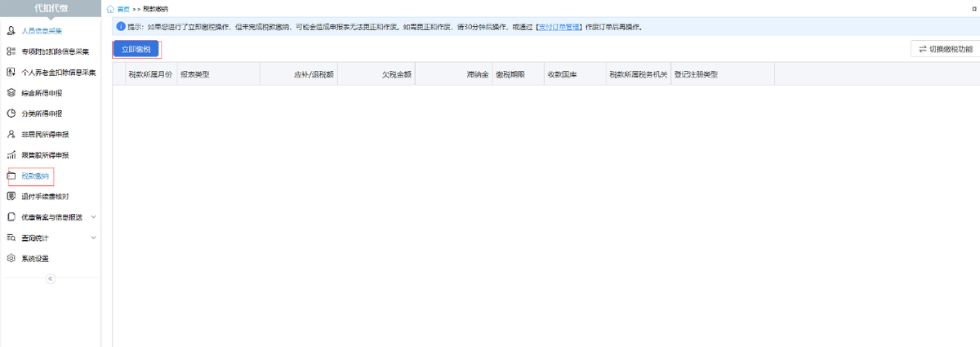Select 非居民所得申报 in sidebar

[x=44, y=134]
